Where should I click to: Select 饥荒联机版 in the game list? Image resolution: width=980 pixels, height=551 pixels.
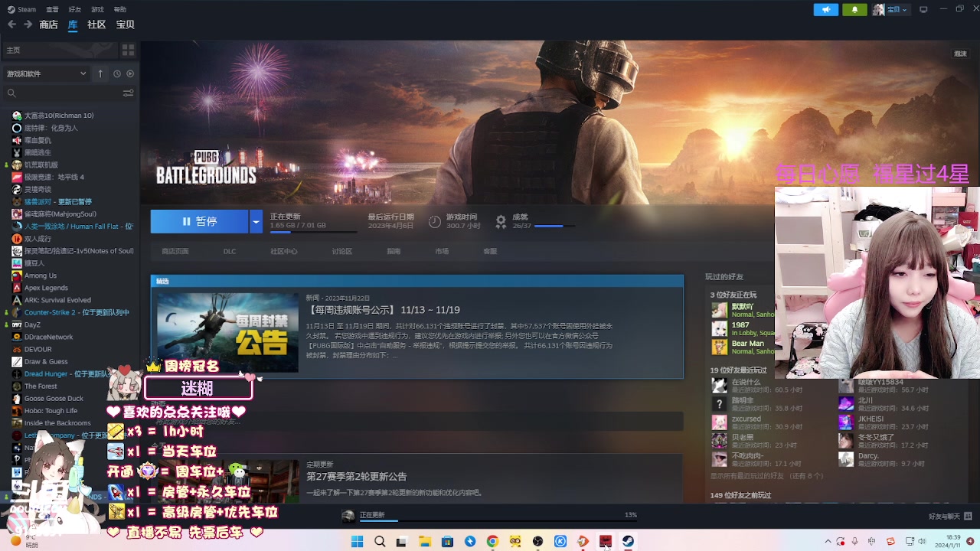(x=41, y=165)
